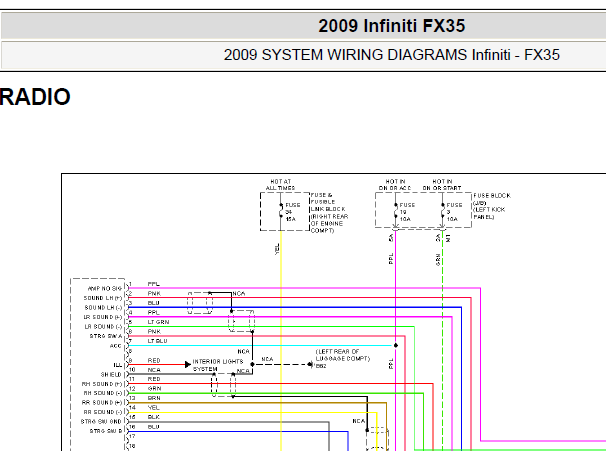Select the "2009 SYSTEM WIRING DIAGRAMS Infiniti - FX35" subtitle
606x451 pixels.
pos(392,55)
